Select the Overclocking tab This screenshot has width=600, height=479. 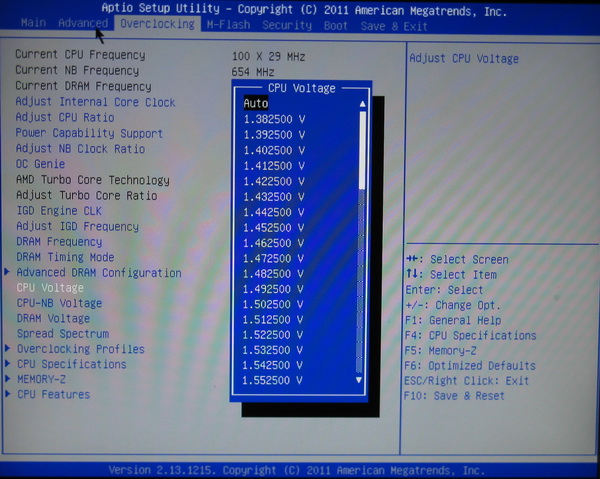click(x=157, y=24)
